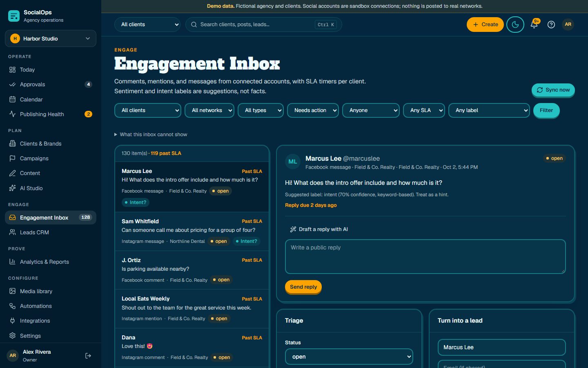Click the Reply due 2 days ago text
The width and height of the screenshot is (588, 368).
click(x=311, y=205)
